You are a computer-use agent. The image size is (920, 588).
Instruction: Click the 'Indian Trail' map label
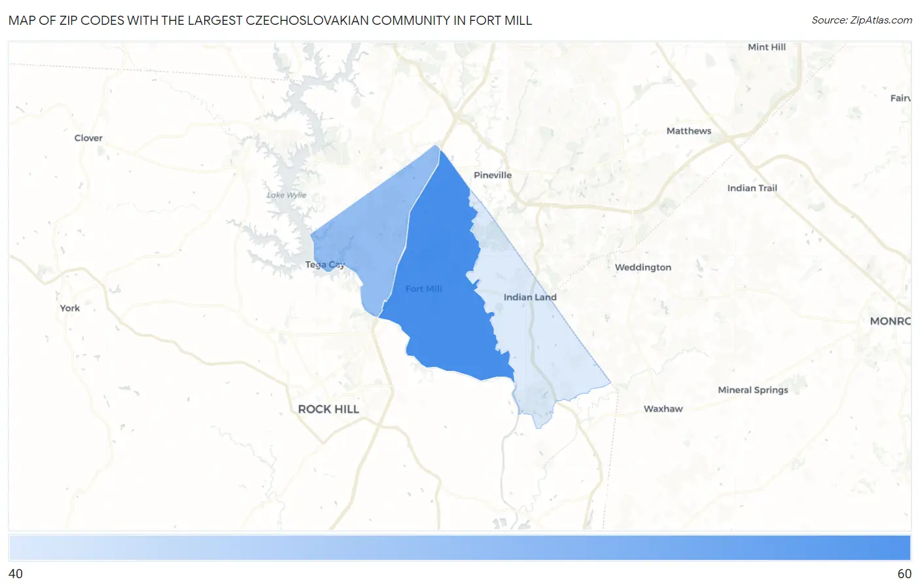(752, 188)
